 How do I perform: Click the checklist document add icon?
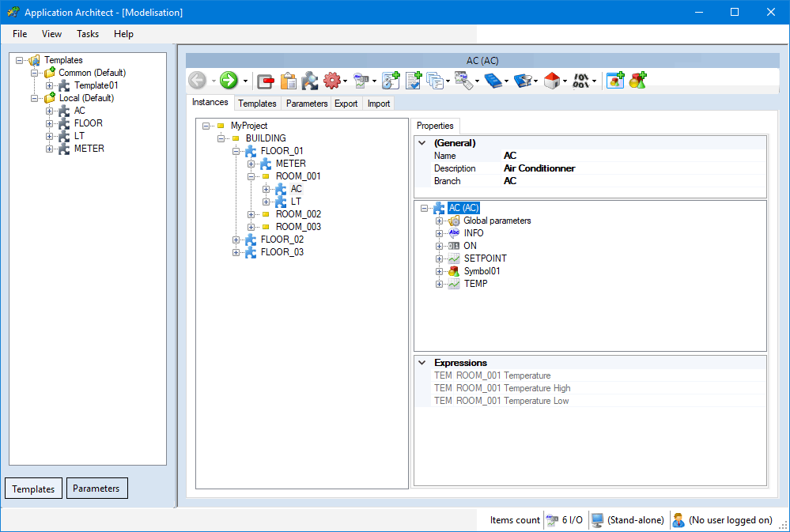pyautogui.click(x=414, y=81)
